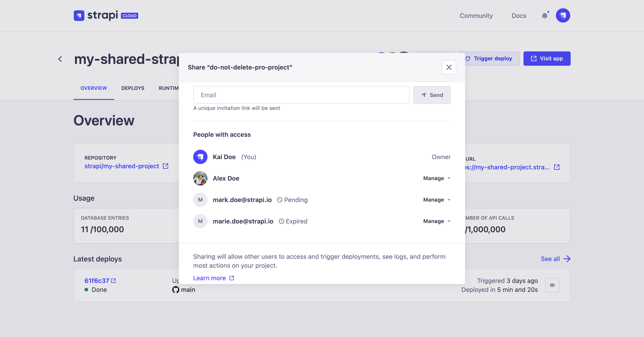The image size is (644, 337).
Task: Open the profile avatar menu
Action: (563, 15)
